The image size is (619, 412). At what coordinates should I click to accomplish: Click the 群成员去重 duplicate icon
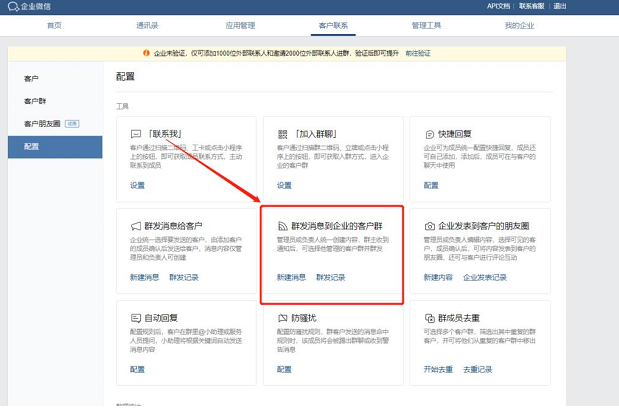pyautogui.click(x=429, y=318)
